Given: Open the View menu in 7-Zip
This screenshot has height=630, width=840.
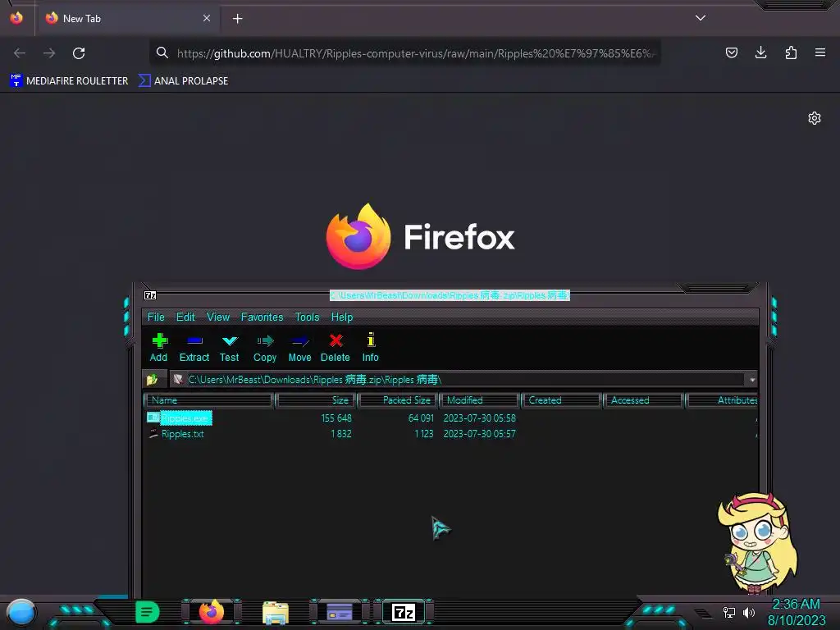Looking at the screenshot, I should pyautogui.click(x=218, y=317).
